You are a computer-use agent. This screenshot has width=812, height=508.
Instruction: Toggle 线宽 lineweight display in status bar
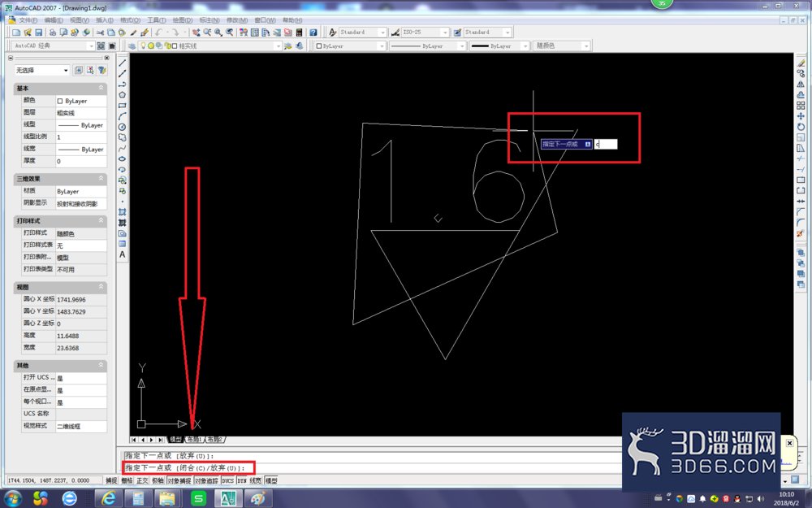(x=255, y=480)
